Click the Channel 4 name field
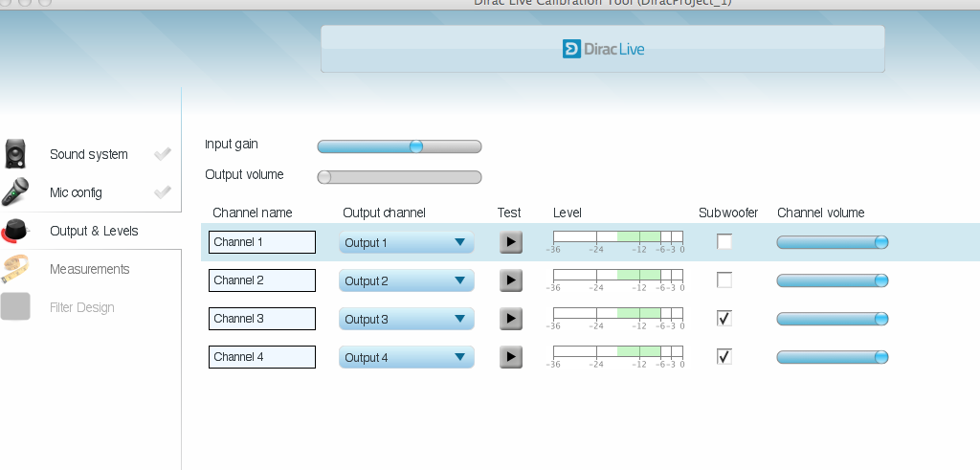 pos(262,357)
